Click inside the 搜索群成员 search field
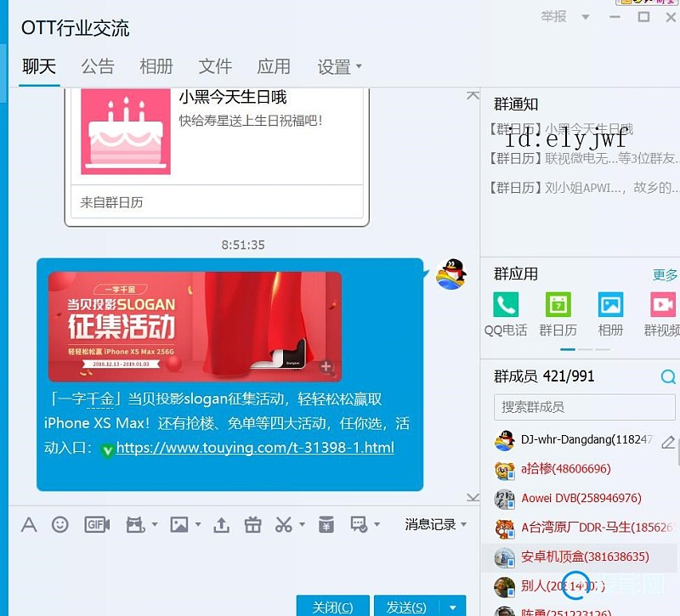Viewport: 680px width, 616px height. click(584, 407)
